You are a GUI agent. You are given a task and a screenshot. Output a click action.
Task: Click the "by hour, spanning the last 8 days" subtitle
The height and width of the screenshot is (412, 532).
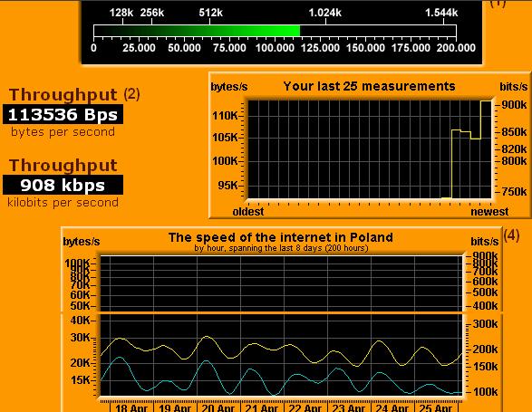coord(281,248)
